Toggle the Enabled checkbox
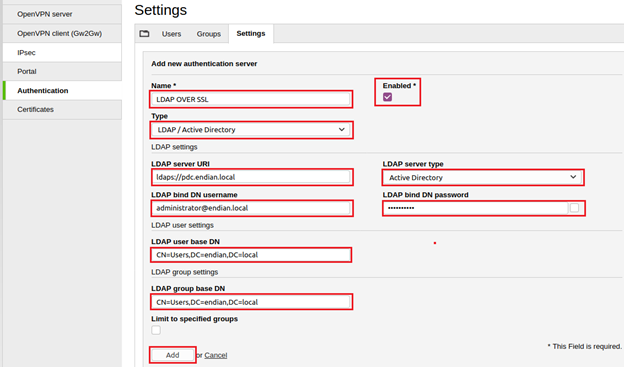The height and width of the screenshot is (367, 624). coord(387,97)
